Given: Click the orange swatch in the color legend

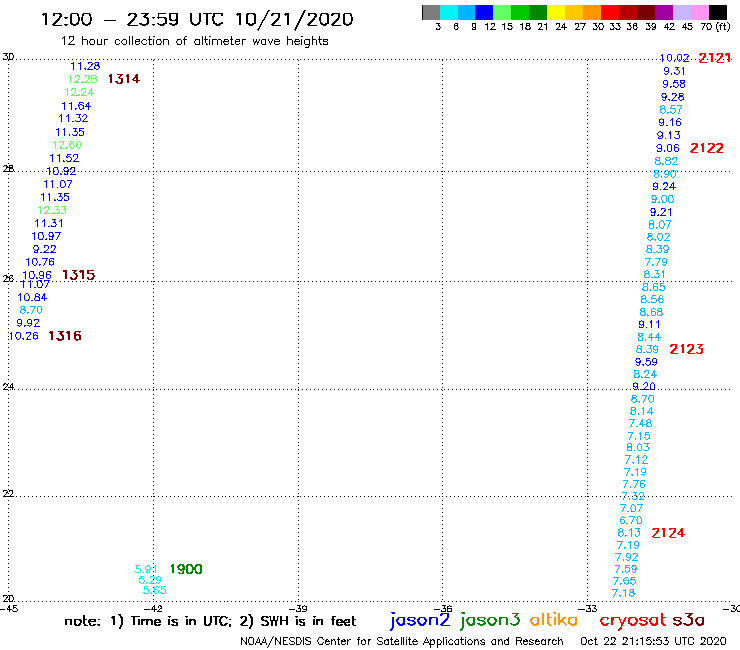Looking at the screenshot, I should 592,12.
